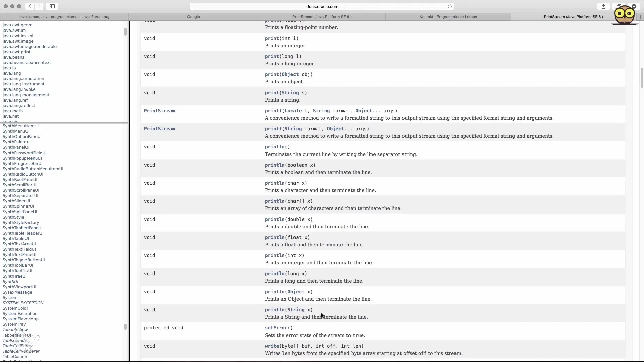Screen dimensions: 644x362
Task: Click the PrintStream return type link
Action: click(x=159, y=111)
